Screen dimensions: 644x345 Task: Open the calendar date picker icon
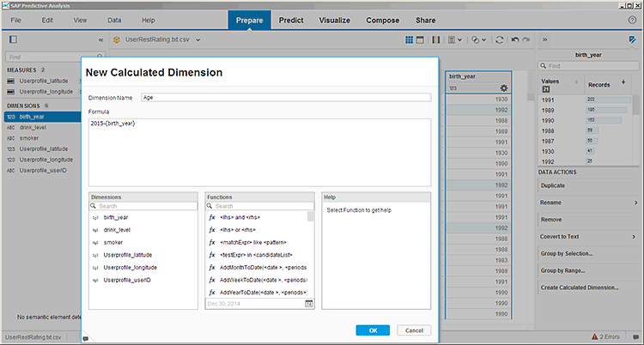click(309, 304)
